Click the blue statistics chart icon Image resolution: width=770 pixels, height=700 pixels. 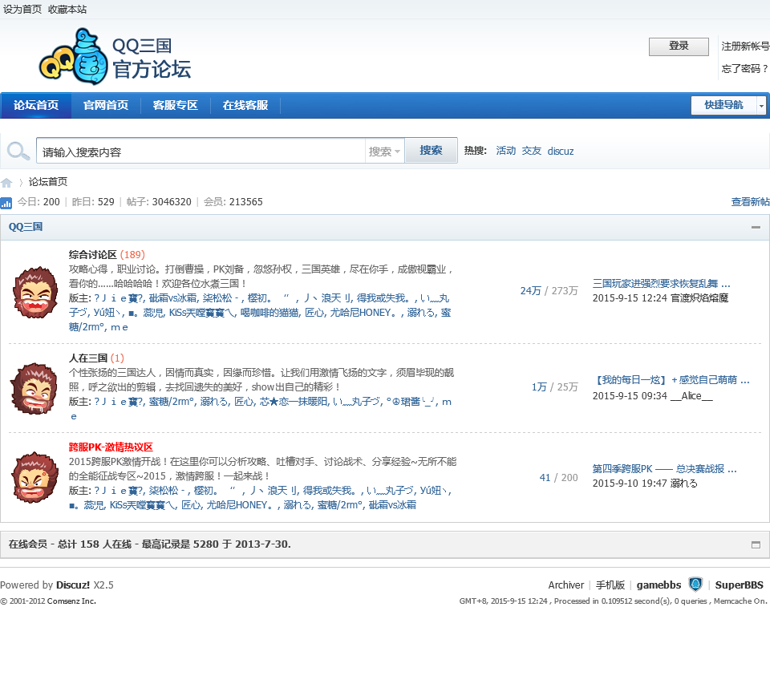[x=6, y=203]
